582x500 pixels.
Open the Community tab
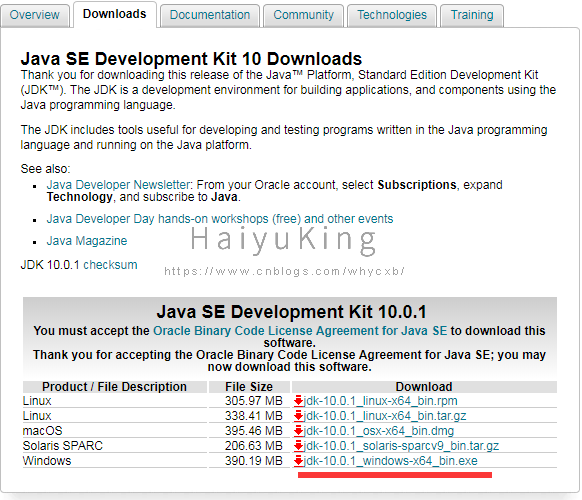(x=303, y=15)
